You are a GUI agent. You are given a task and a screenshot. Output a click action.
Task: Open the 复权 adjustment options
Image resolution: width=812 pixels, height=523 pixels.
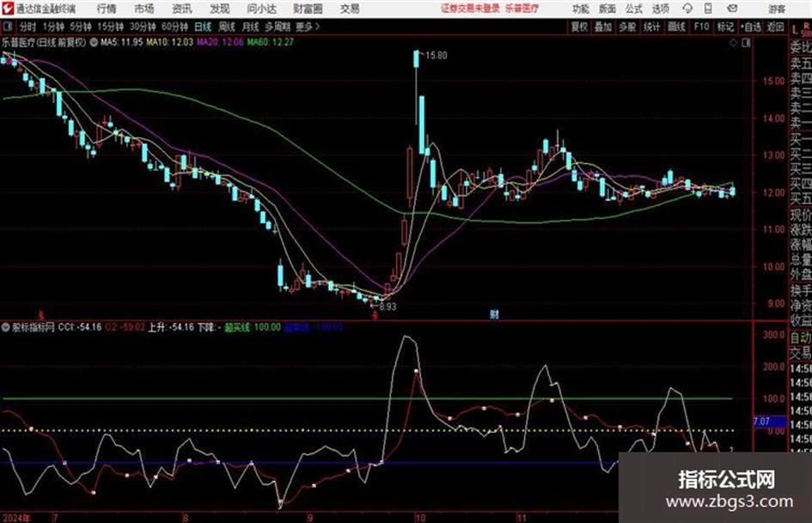pyautogui.click(x=579, y=27)
